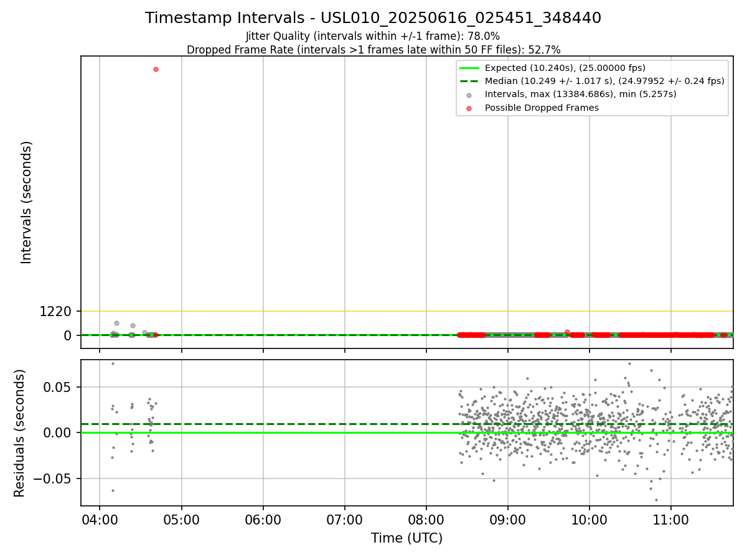Click the '11:00' time axis label

670,520
